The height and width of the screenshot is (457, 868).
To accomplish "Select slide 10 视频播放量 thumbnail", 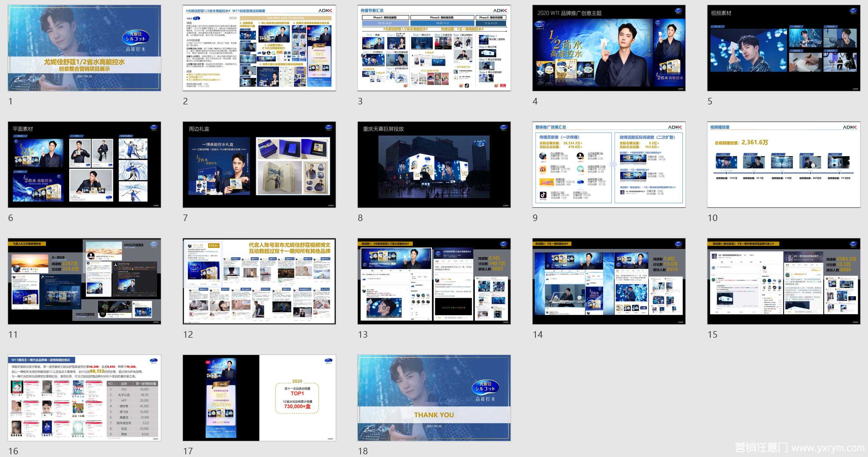I will click(x=784, y=165).
